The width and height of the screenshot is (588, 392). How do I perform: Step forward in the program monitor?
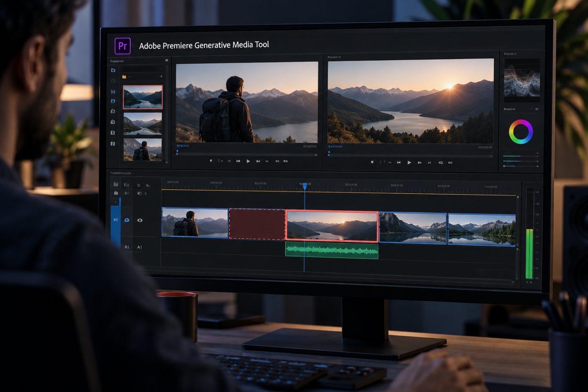[419, 162]
